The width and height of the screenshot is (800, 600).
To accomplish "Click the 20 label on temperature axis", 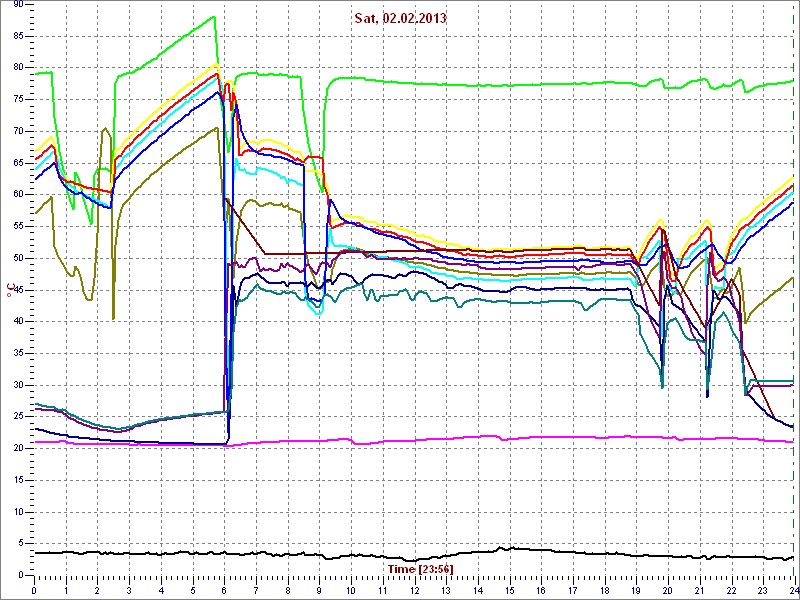I will point(17,448).
